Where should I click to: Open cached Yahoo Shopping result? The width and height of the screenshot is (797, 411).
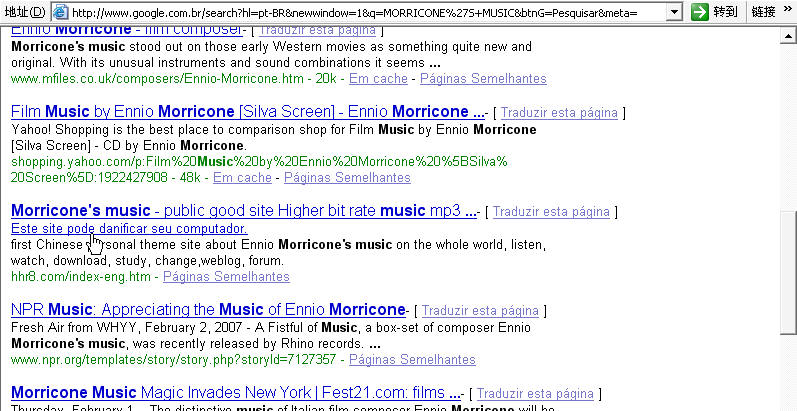pos(242,178)
